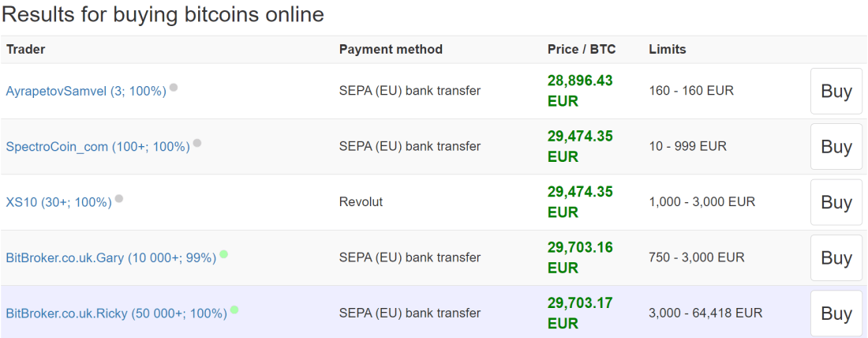Click the Payment method column header

(x=391, y=49)
